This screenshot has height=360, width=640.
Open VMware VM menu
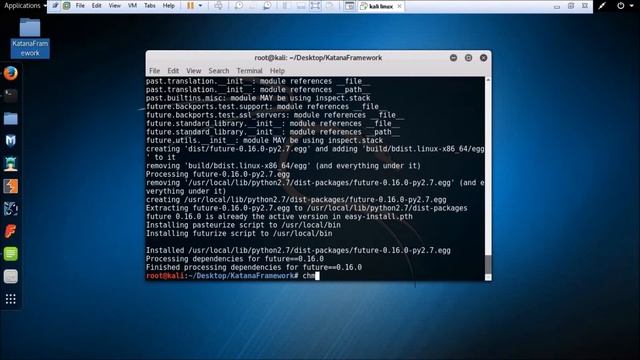tap(132, 6)
